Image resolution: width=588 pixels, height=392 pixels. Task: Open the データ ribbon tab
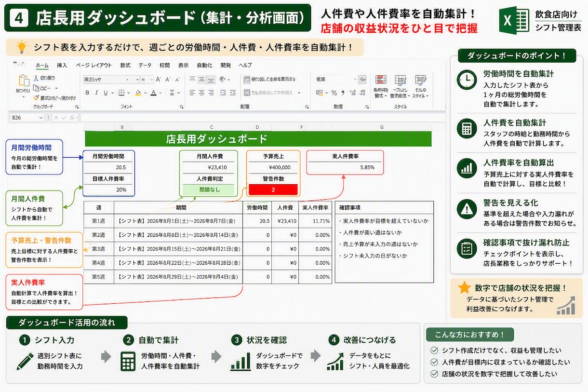pos(145,65)
